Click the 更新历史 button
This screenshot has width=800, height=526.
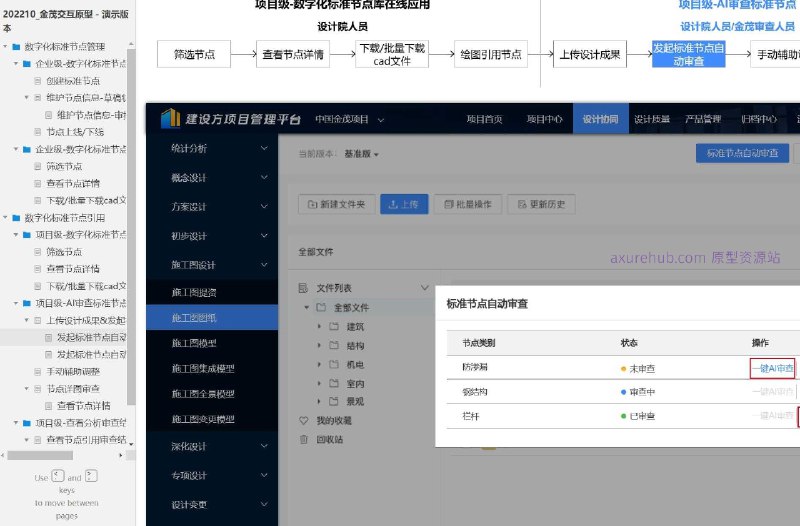(x=541, y=204)
